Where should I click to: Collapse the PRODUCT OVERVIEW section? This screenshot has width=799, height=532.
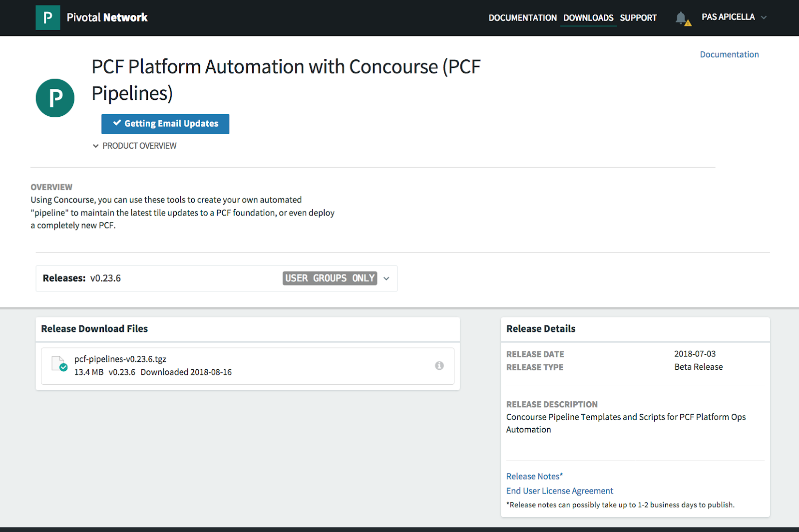135,146
